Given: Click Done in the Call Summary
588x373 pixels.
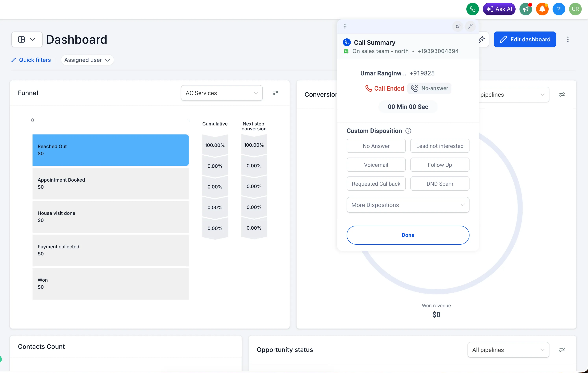Looking at the screenshot, I should (408, 235).
